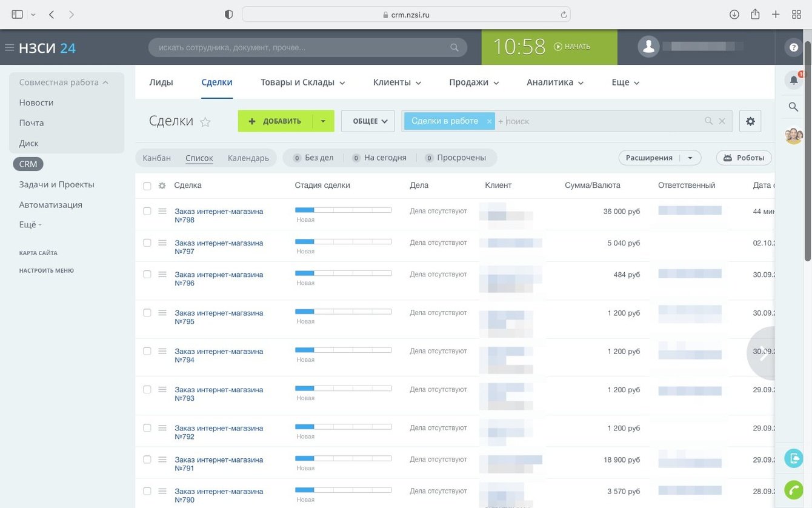Click the search icon in right sidebar

pyautogui.click(x=793, y=107)
